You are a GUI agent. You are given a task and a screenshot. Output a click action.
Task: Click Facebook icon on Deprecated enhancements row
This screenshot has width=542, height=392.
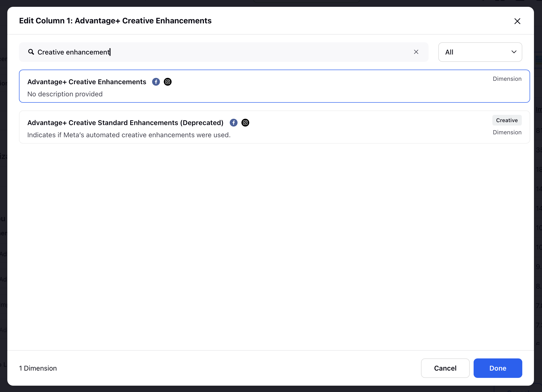(x=234, y=123)
